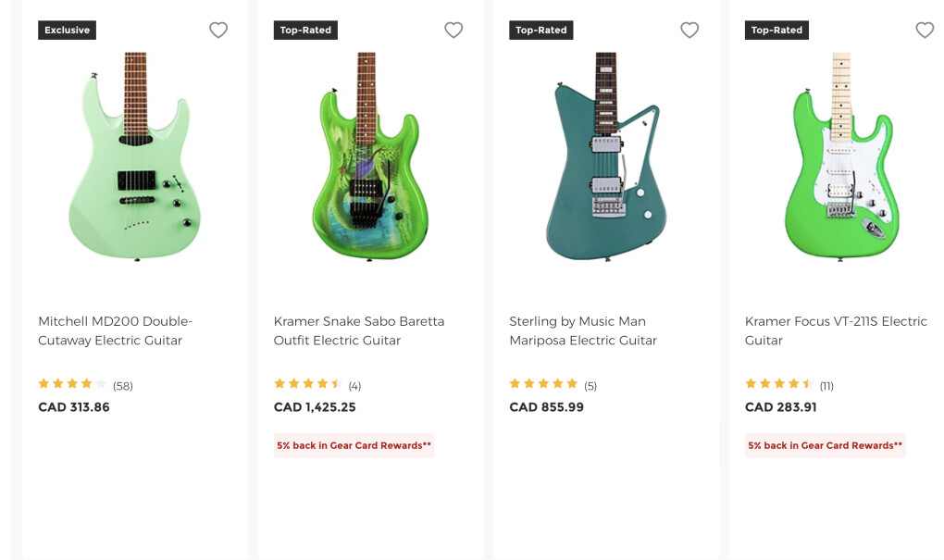Image resolution: width=944 pixels, height=560 pixels.
Task: Open five-star rating for Sterling Mariposa
Action: pyautogui.click(x=543, y=384)
